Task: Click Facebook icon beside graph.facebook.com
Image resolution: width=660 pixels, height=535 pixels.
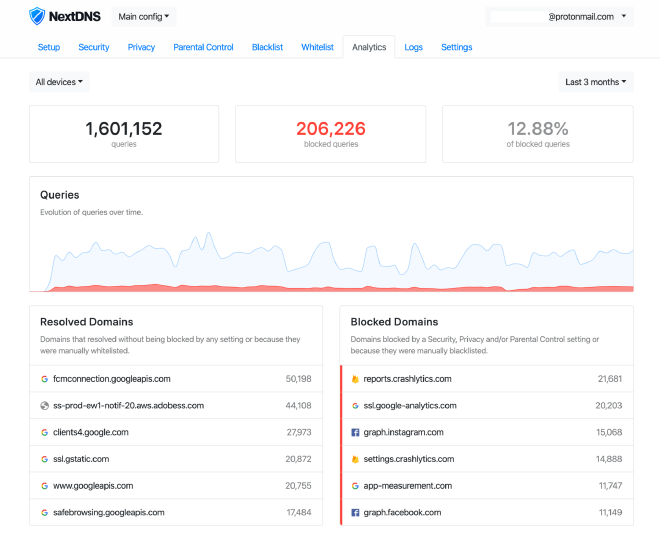Action: pos(355,512)
